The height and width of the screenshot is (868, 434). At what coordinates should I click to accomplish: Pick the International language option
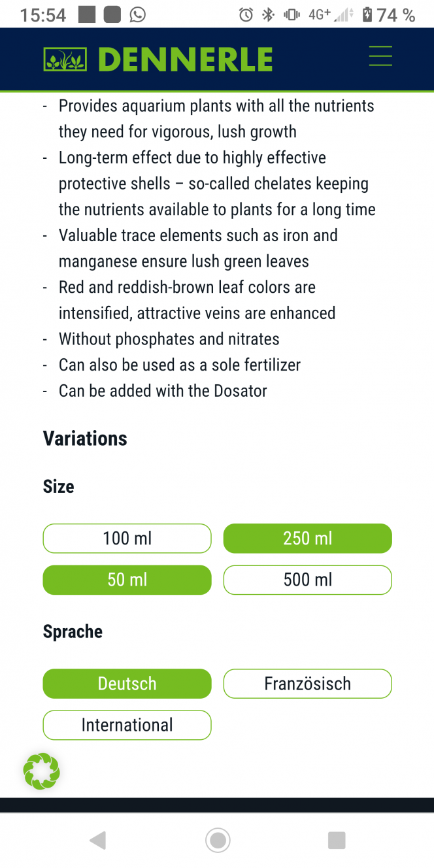[127, 725]
